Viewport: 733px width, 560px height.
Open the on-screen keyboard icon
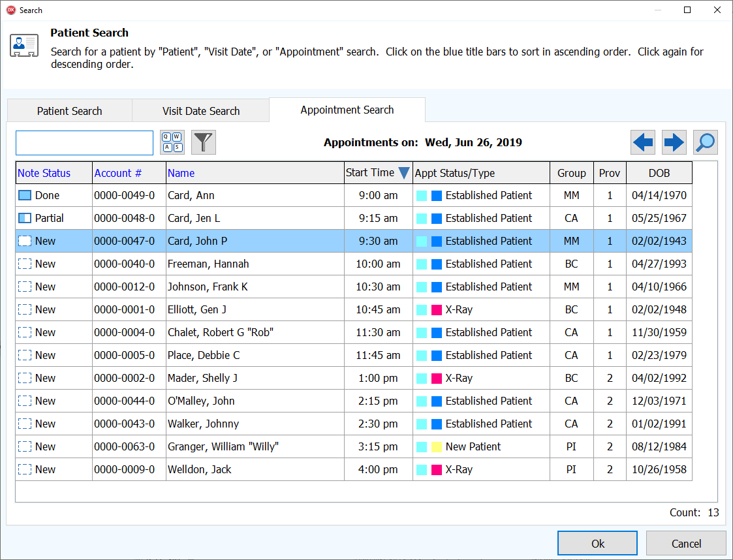click(x=172, y=142)
